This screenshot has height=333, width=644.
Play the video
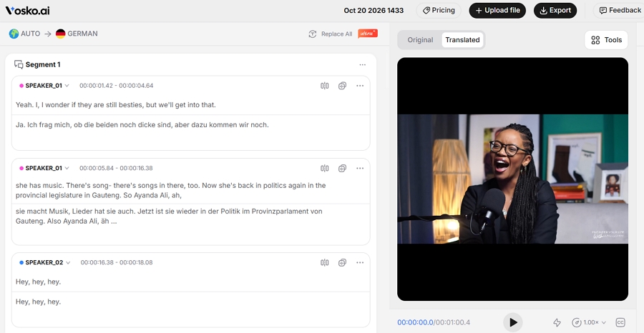[x=513, y=322]
